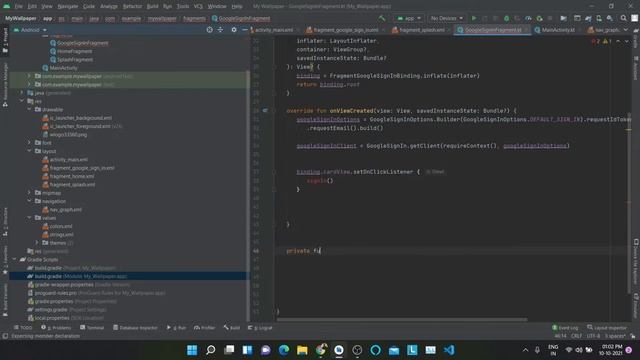
Task: Open the Run tool window tab
Action: [176, 327]
